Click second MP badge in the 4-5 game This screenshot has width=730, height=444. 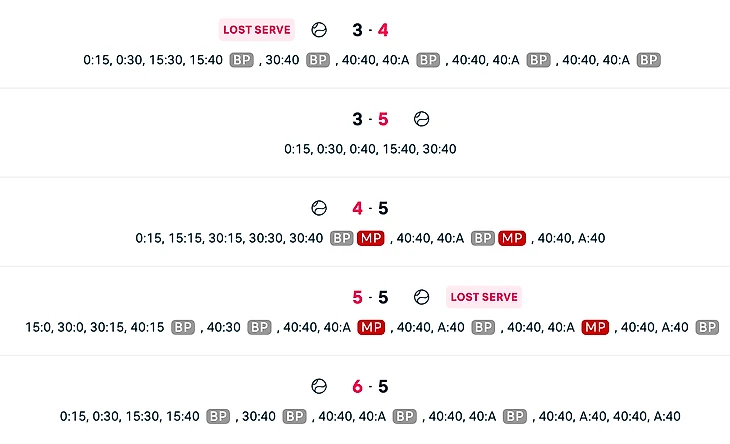(x=512, y=238)
